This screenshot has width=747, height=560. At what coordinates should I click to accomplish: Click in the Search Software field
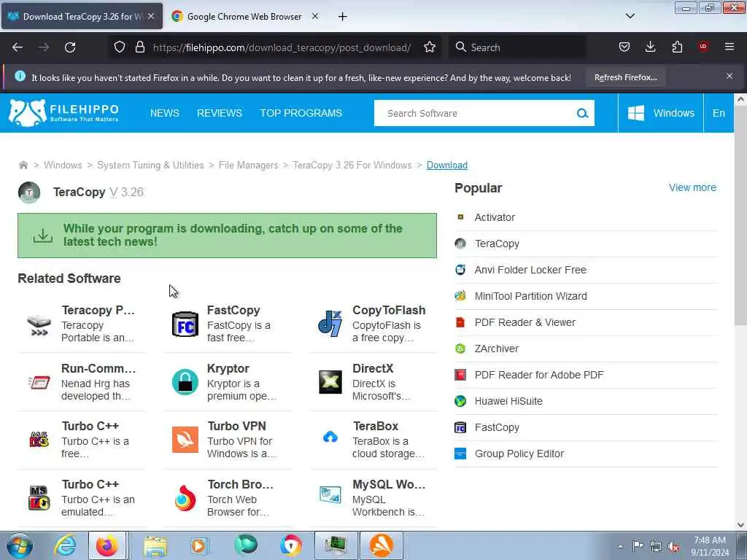[476, 113]
